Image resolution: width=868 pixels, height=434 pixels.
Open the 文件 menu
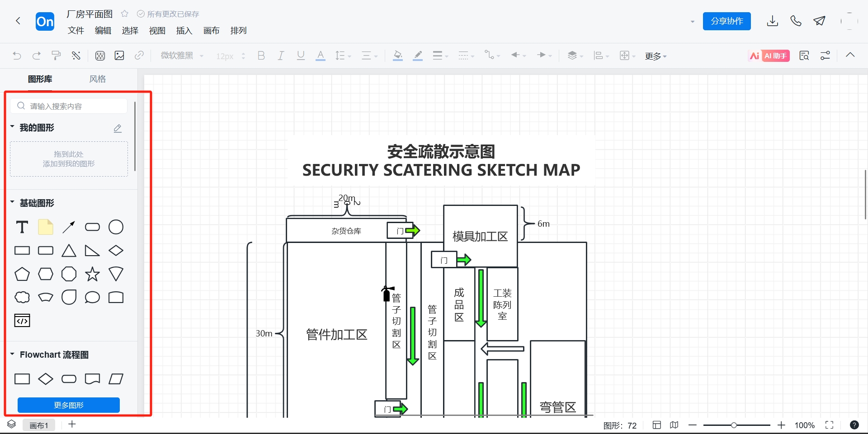coord(76,30)
